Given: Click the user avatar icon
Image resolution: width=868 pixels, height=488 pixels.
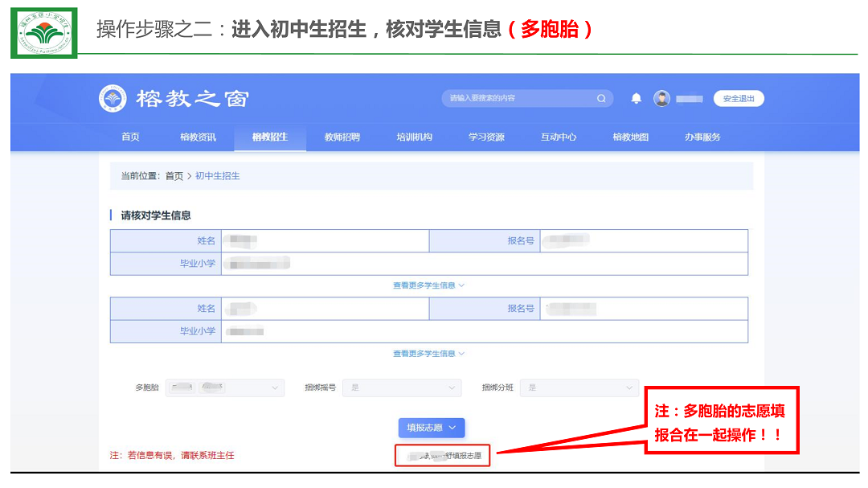Looking at the screenshot, I should [x=661, y=99].
